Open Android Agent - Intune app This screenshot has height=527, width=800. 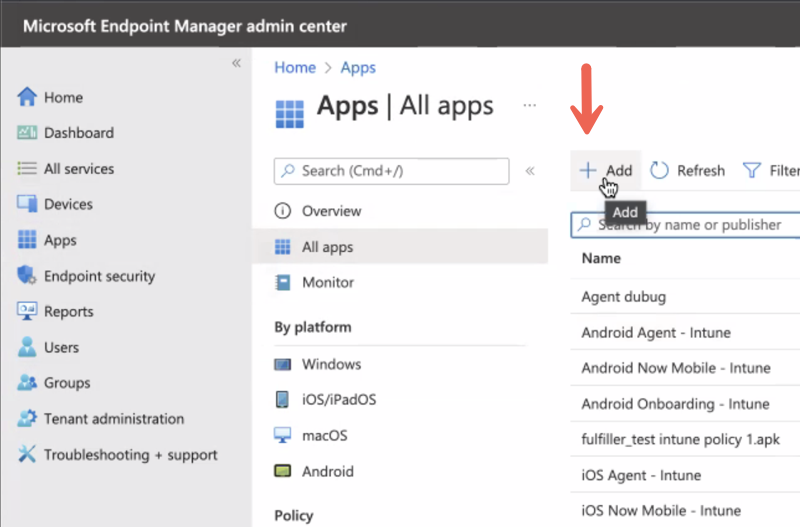[656, 333]
